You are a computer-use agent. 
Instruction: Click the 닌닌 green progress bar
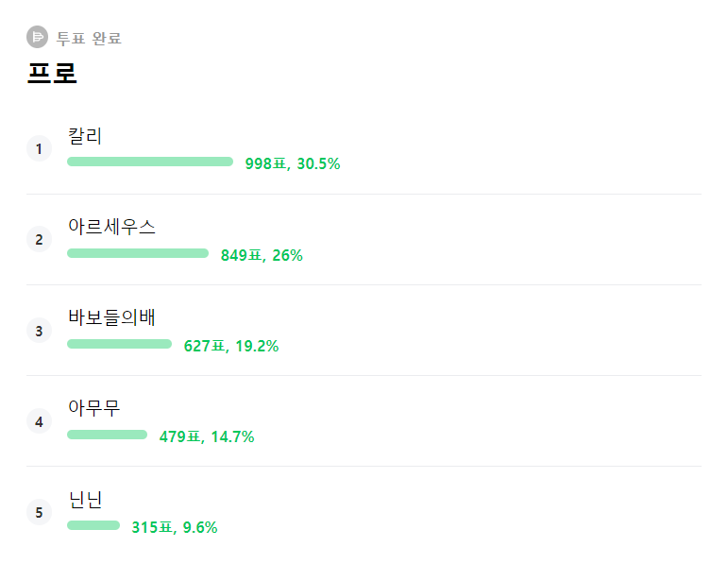coord(93,525)
